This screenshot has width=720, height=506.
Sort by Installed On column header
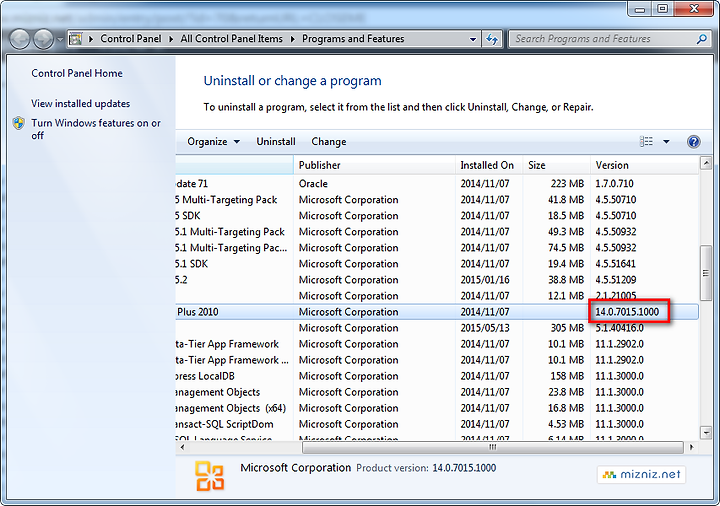tap(489, 165)
